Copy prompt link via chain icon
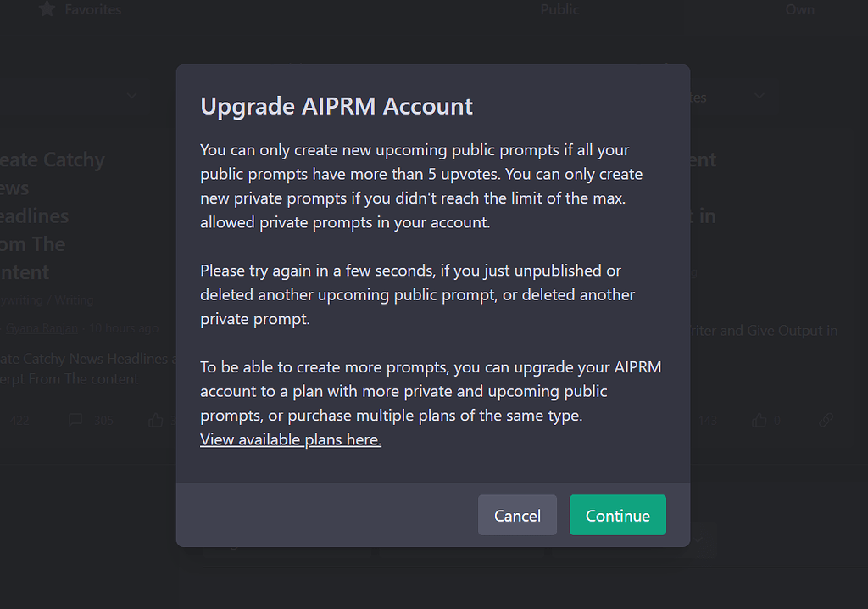This screenshot has width=868, height=609. click(826, 420)
